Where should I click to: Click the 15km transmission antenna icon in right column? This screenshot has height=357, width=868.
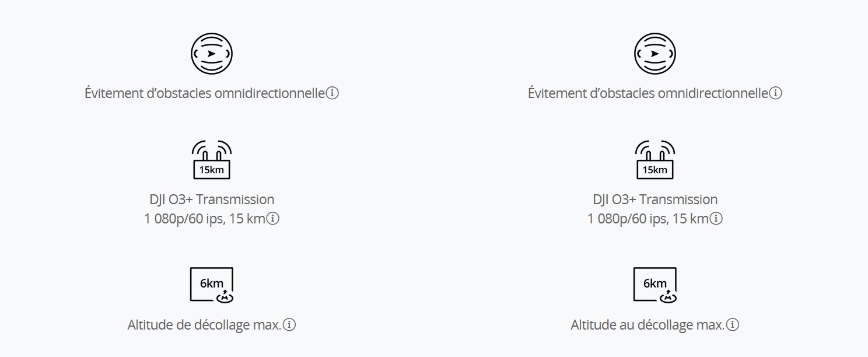[x=655, y=159]
